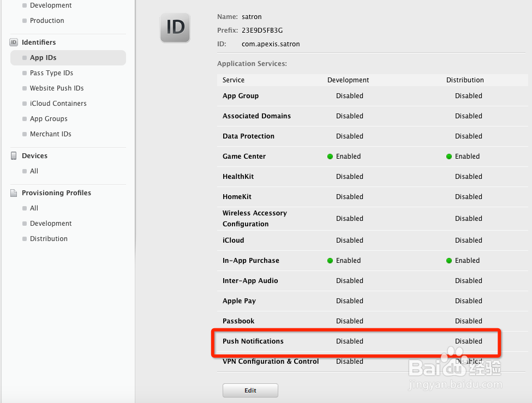The height and width of the screenshot is (403, 532).
Task: Click iCloud Distribution Disabled status
Action: pos(468,240)
